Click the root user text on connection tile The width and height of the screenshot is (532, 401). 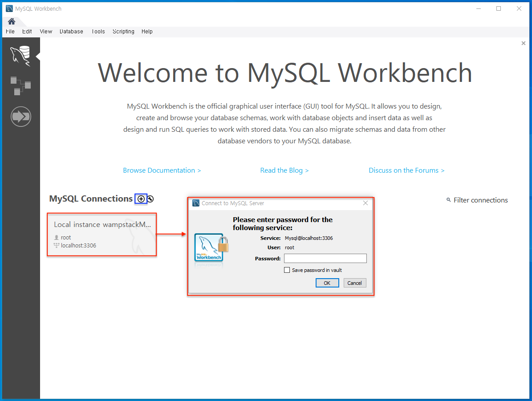[x=66, y=238]
